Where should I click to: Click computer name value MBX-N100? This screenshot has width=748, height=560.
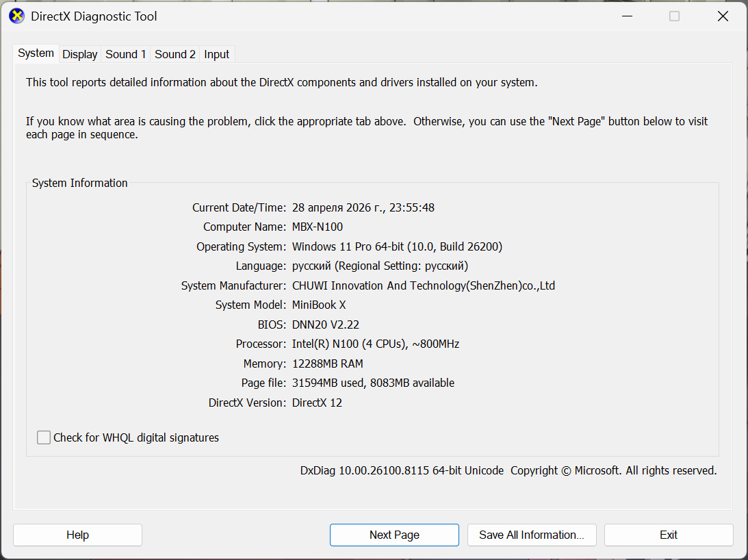pos(318,227)
